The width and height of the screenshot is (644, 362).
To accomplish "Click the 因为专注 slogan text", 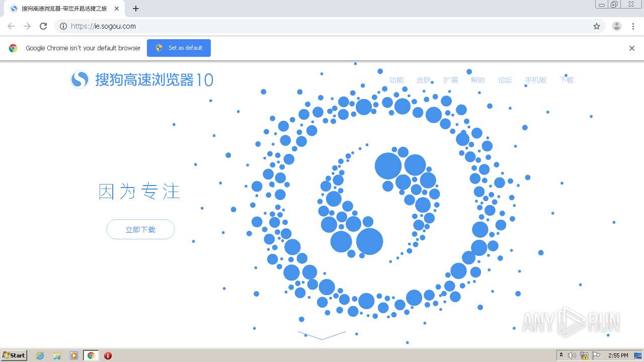I will (139, 192).
